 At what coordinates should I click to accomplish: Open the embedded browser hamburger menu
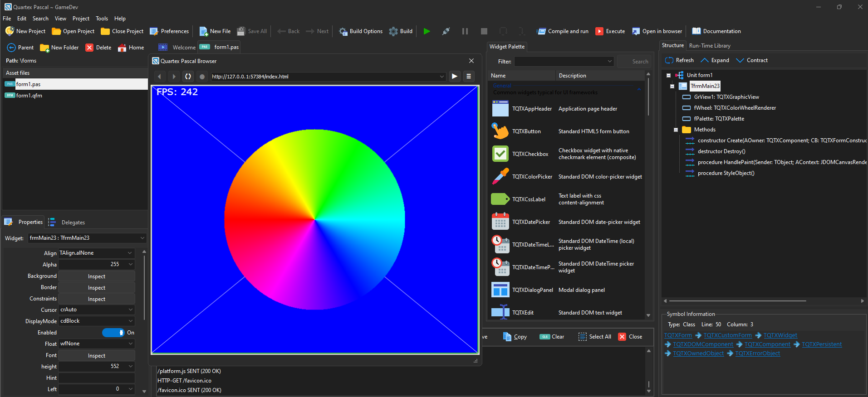click(x=469, y=77)
